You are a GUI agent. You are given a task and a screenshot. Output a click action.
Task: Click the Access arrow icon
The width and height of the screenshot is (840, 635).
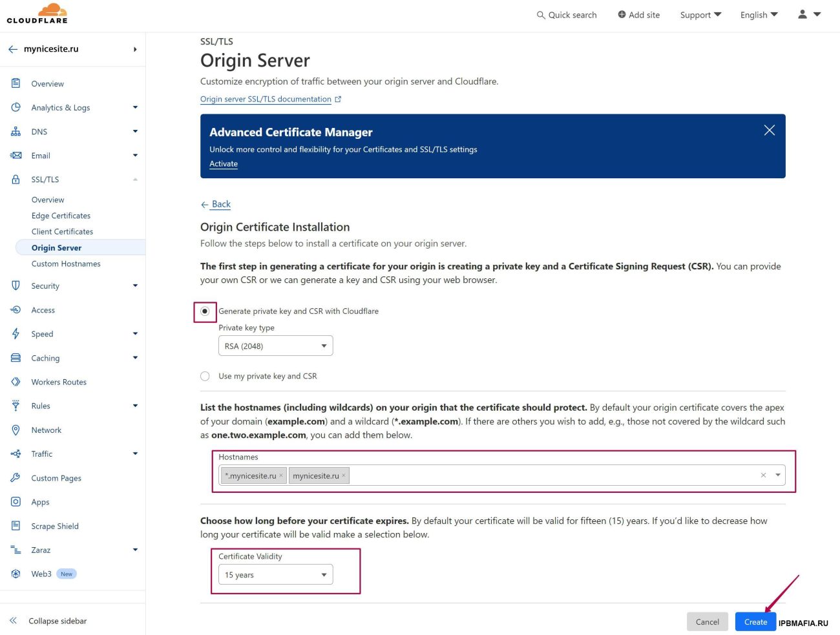(16, 310)
